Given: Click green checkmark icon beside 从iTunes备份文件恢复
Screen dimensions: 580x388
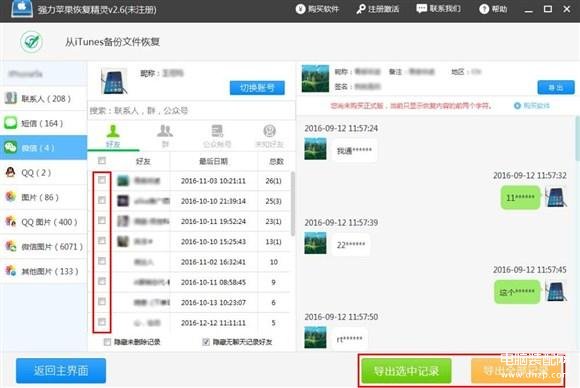Looking at the screenshot, I should [x=31, y=41].
